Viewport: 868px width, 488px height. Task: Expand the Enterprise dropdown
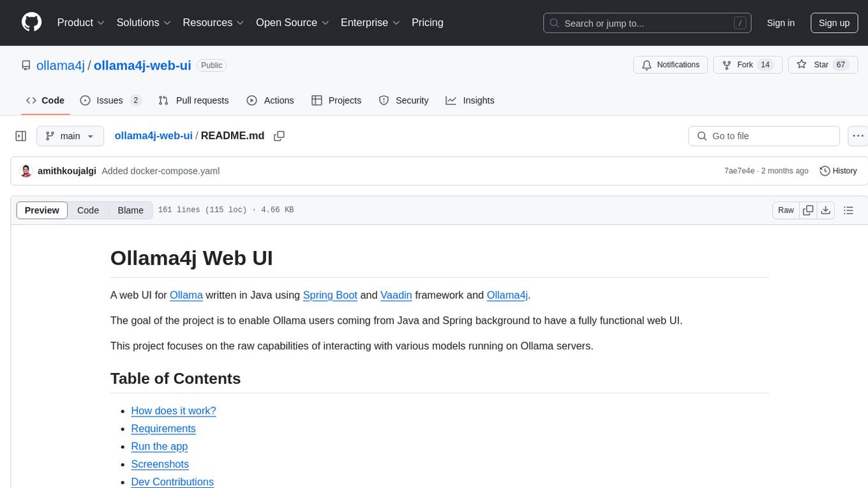(370, 22)
